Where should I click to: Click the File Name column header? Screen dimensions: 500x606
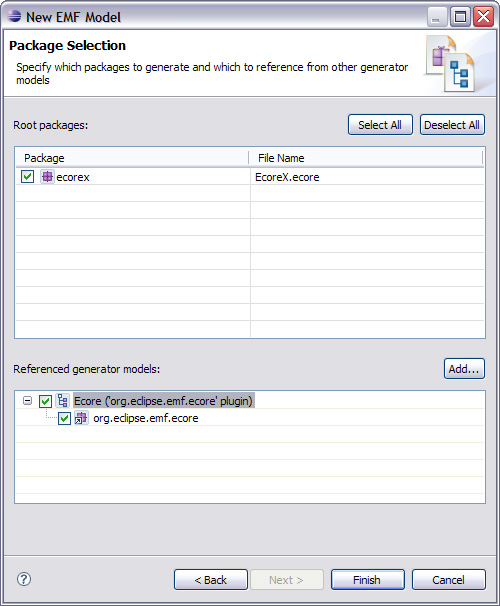(x=366, y=158)
